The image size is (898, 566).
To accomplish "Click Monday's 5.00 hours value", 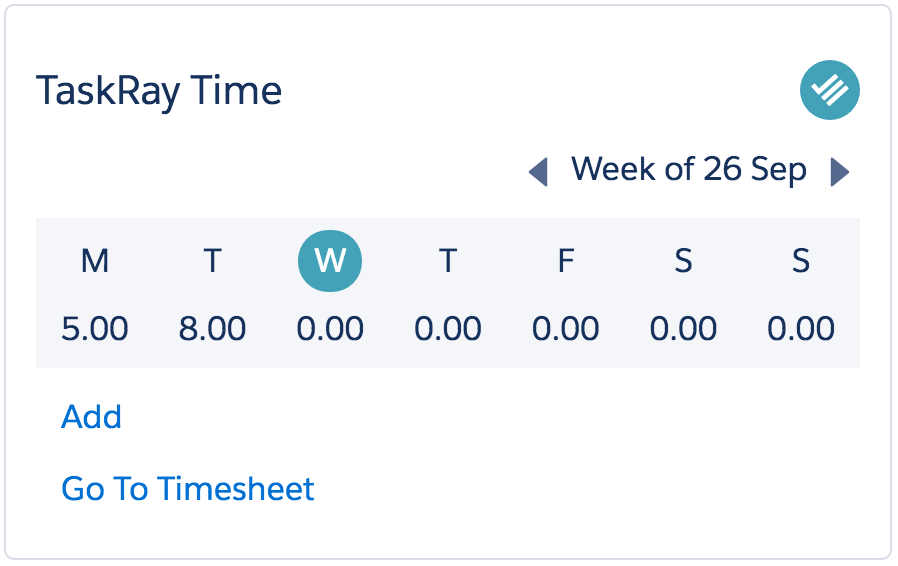I will [x=94, y=329].
